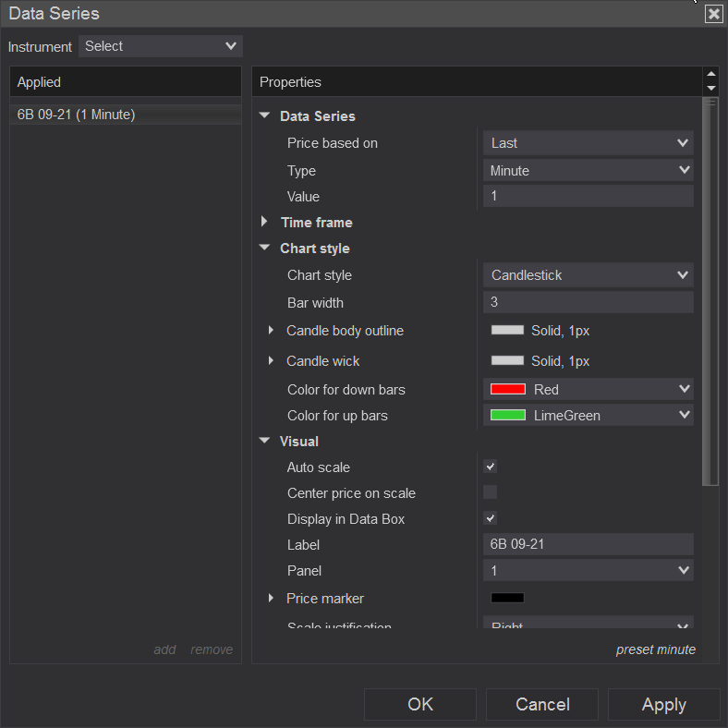Expand Price marker settings
Viewport: 728px width, 728px height.
coord(271,599)
